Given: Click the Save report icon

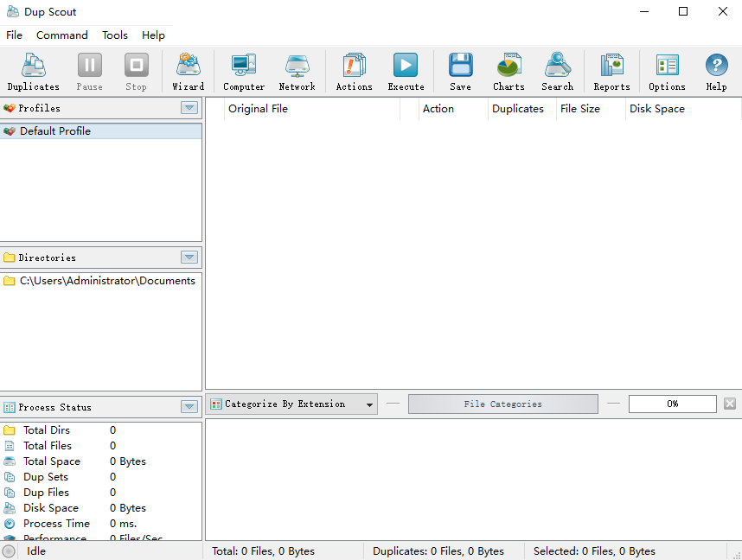Looking at the screenshot, I should click(x=460, y=72).
